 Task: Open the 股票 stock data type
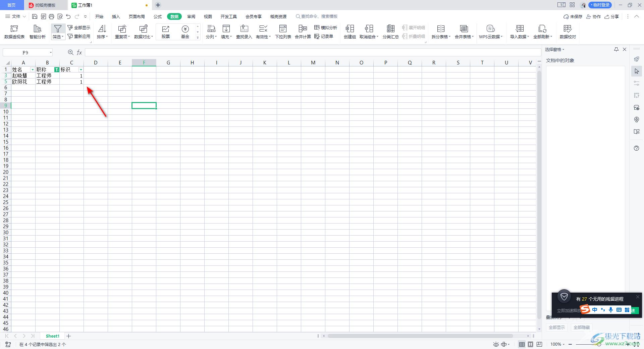pos(166,32)
